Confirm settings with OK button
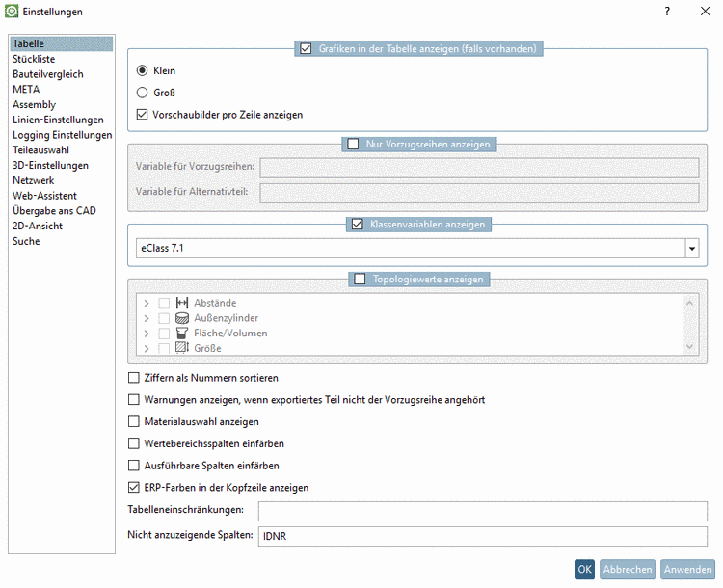Image resolution: width=723 pixels, height=588 pixels. click(x=584, y=570)
